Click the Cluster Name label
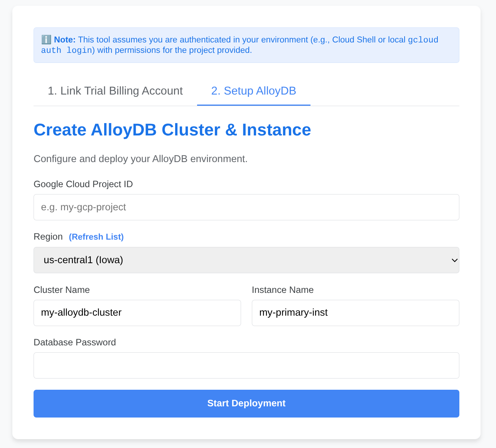The height and width of the screenshot is (448, 496). tap(62, 290)
